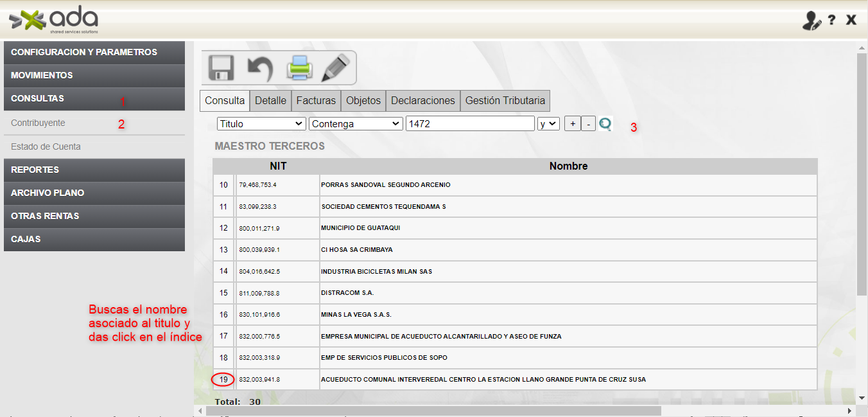Click the undo arrow icon
Screen dimensions: 868x417
[259, 67]
